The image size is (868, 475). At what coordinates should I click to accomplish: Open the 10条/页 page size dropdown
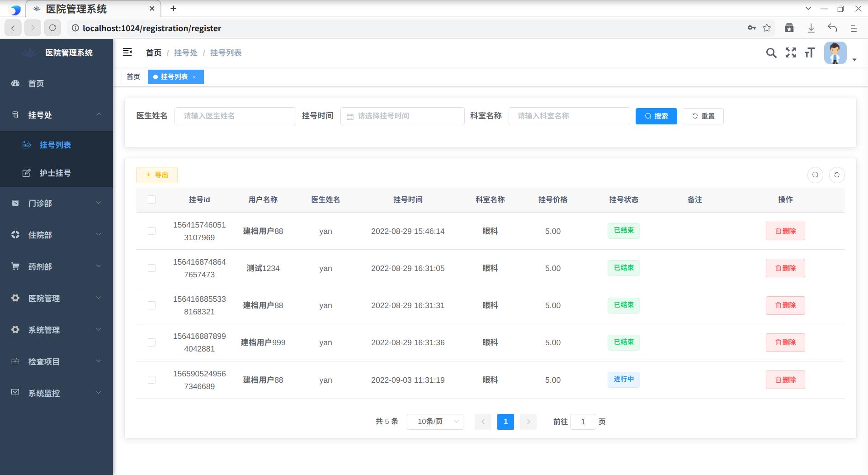click(x=435, y=422)
